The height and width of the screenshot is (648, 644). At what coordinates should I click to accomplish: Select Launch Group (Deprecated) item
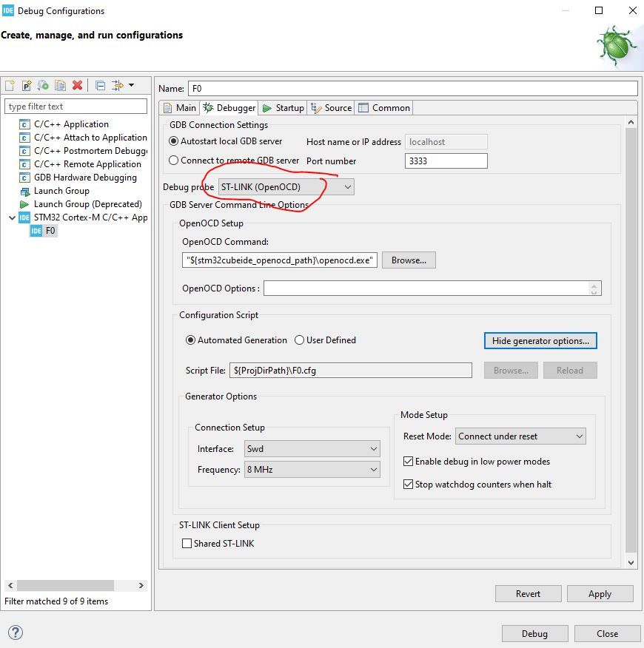click(81, 203)
